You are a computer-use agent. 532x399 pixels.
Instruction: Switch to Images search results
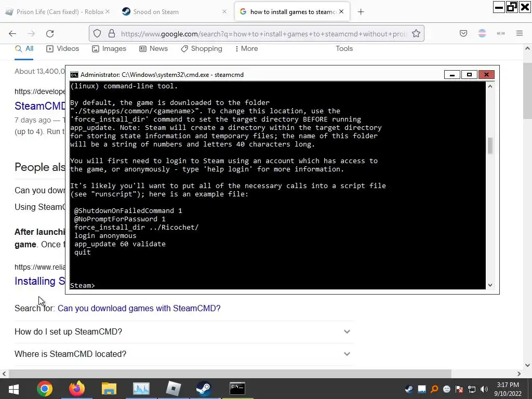[109, 49]
